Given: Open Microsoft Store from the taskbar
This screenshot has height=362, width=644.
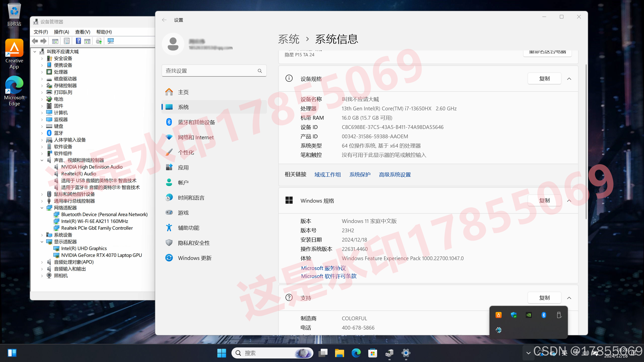Looking at the screenshot, I should pyautogui.click(x=373, y=353).
